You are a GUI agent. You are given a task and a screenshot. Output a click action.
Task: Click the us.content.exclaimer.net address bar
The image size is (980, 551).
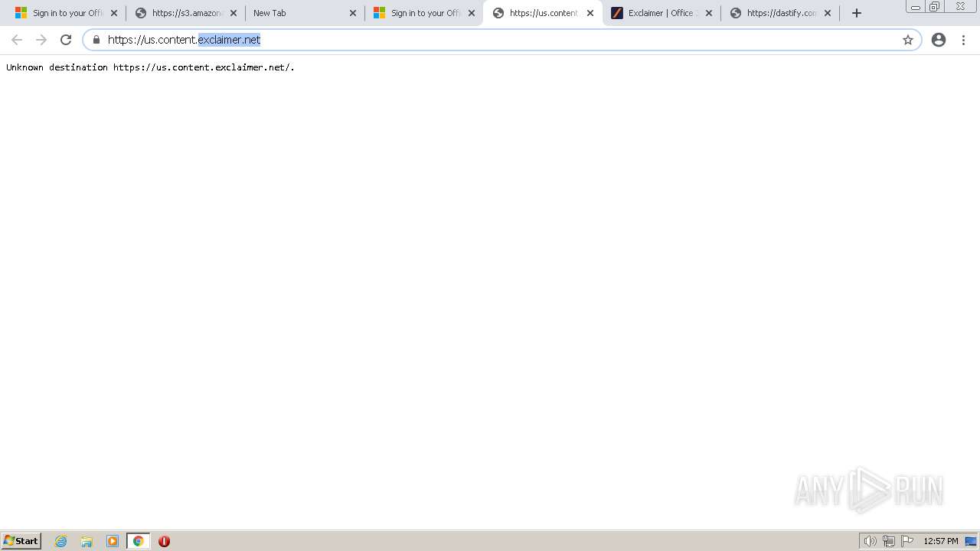click(x=501, y=40)
